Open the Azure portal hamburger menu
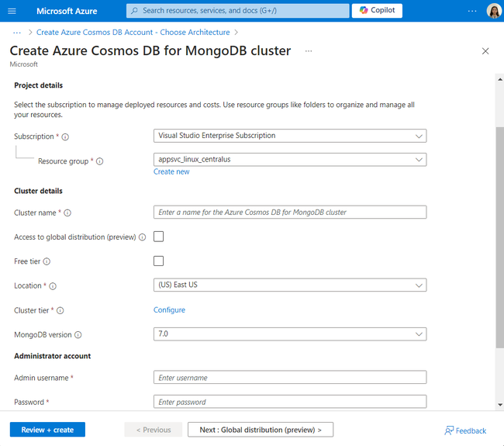504x446 pixels. [12, 11]
